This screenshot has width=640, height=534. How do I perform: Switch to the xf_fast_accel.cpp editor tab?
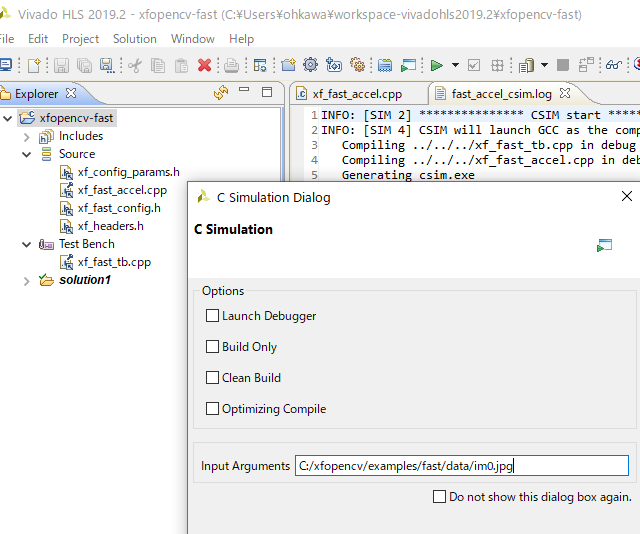356,93
